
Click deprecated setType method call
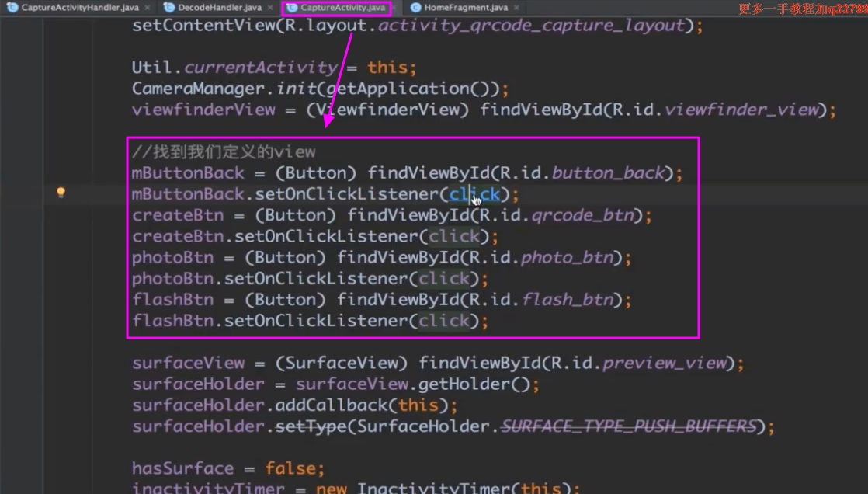pyautogui.click(x=311, y=426)
